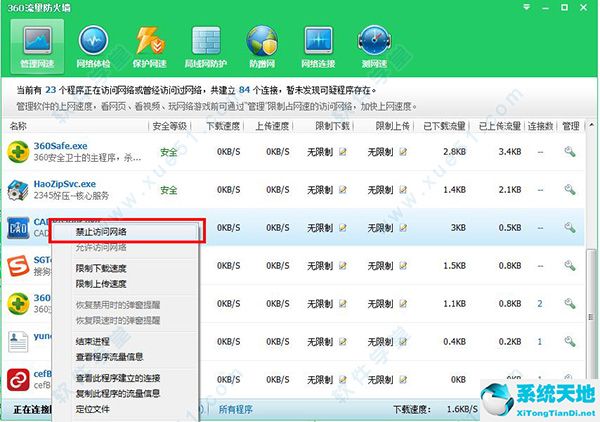Edit upload limit in the yun row
The height and width of the screenshot is (422, 600).
point(403,341)
